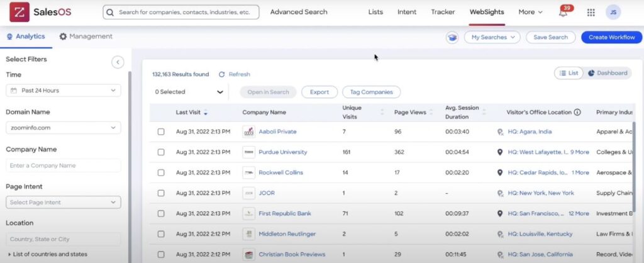This screenshot has height=263, width=644.
Task: Click the Enter a Company Name field
Action: pyautogui.click(x=64, y=165)
